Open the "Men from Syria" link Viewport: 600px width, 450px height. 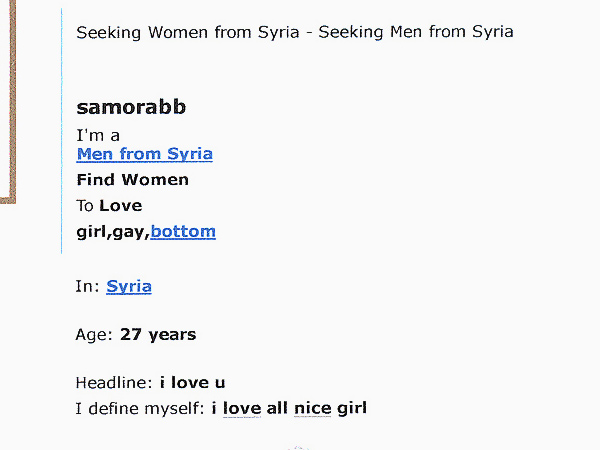click(x=144, y=154)
